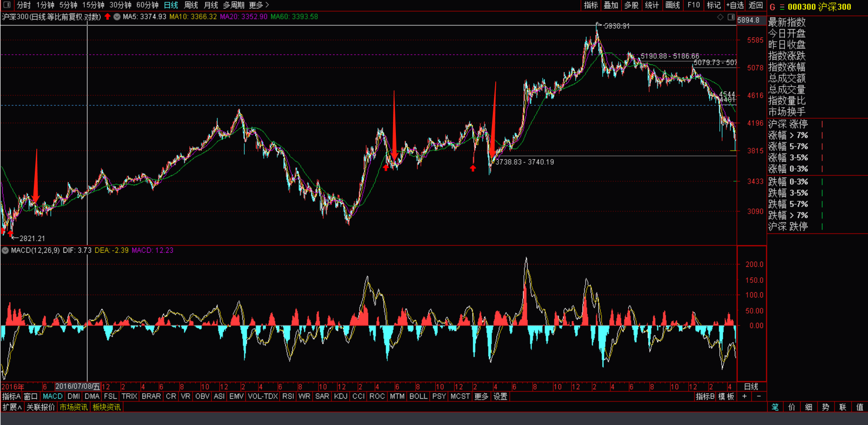Image resolution: width=868 pixels, height=425 pixels.
Task: Open the 市场资讯 market news link
Action: [73, 407]
